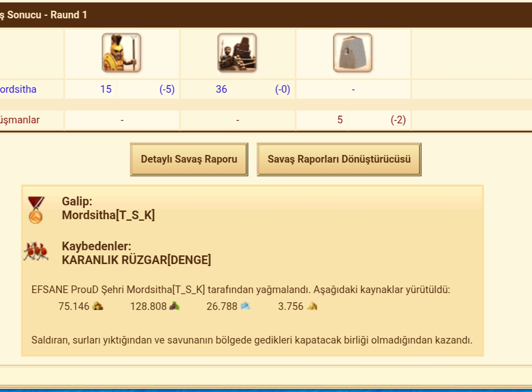Click the crystal glass icon beside 26.788
The width and height of the screenshot is (532, 392).
click(245, 306)
